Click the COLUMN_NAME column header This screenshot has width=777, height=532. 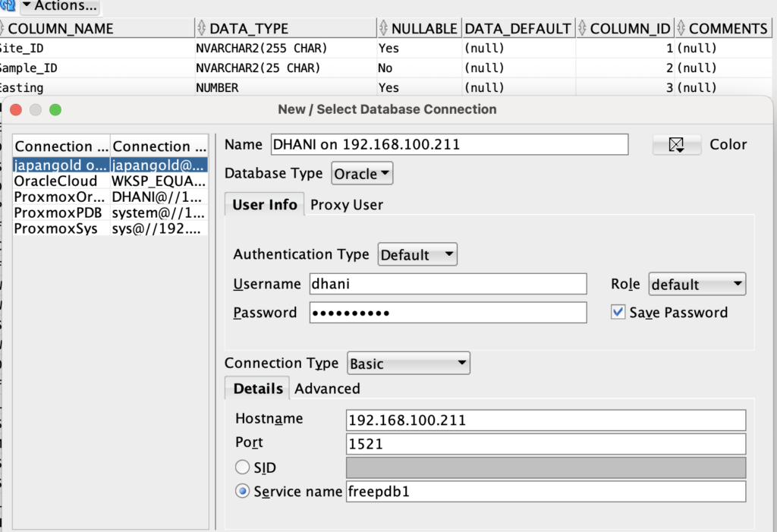[x=97, y=28]
